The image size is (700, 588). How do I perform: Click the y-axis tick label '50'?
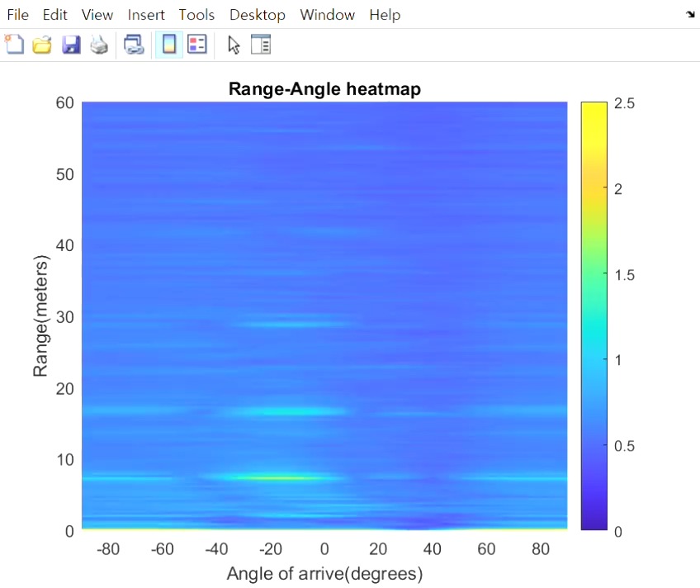click(64, 174)
